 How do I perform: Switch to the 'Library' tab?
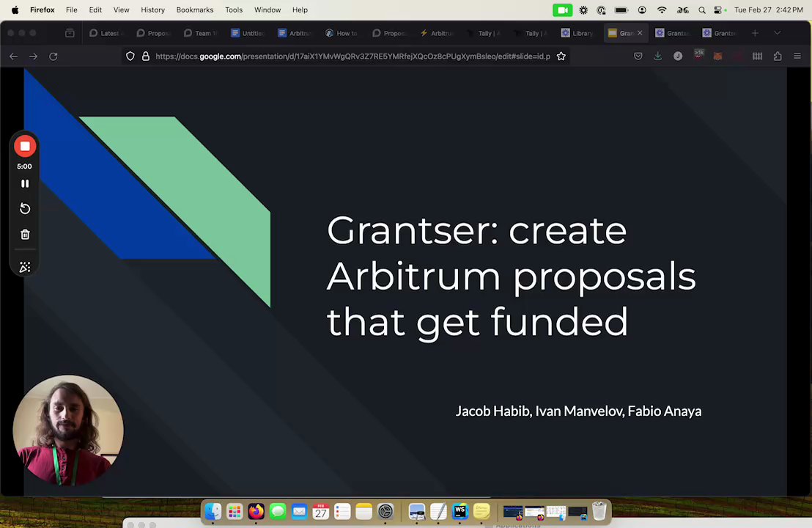point(578,33)
